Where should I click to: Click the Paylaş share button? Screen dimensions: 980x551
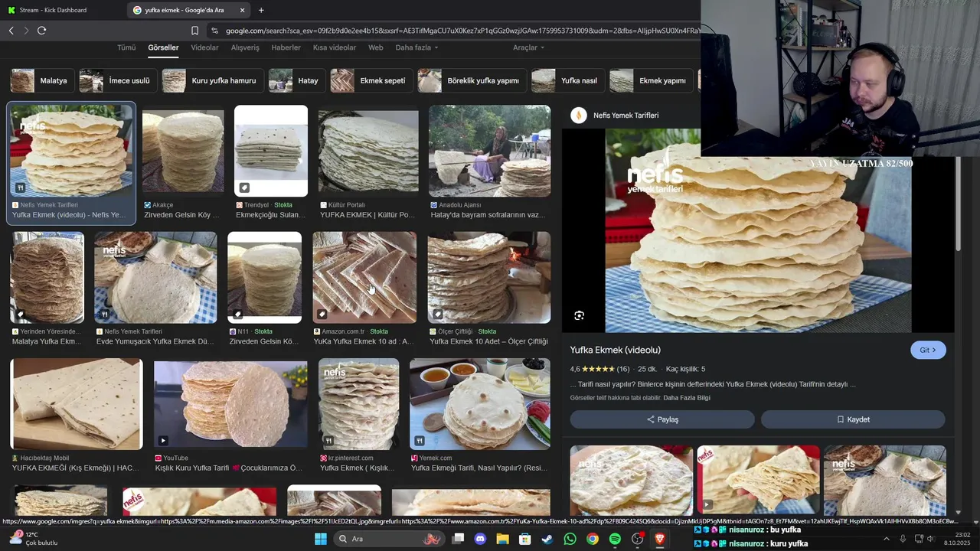[x=662, y=419]
